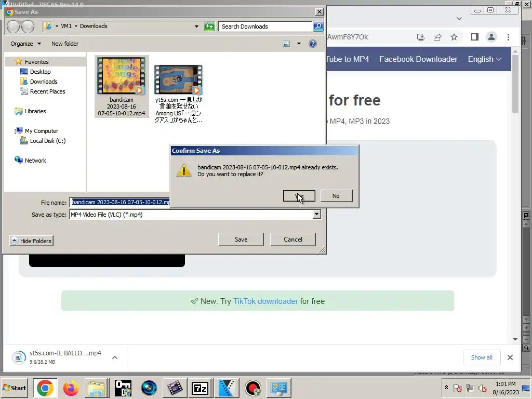Image resolution: width=532 pixels, height=399 pixels.
Task: Expand the address bar history dropdown
Action: click(x=196, y=26)
